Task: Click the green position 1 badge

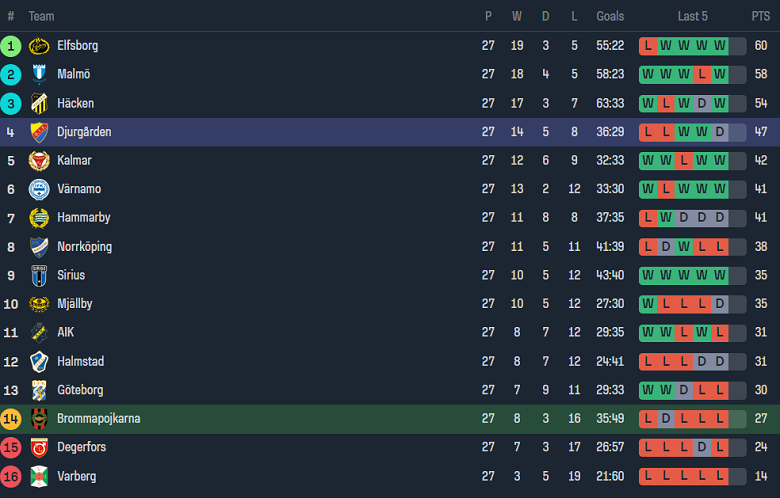Action: [x=11, y=46]
